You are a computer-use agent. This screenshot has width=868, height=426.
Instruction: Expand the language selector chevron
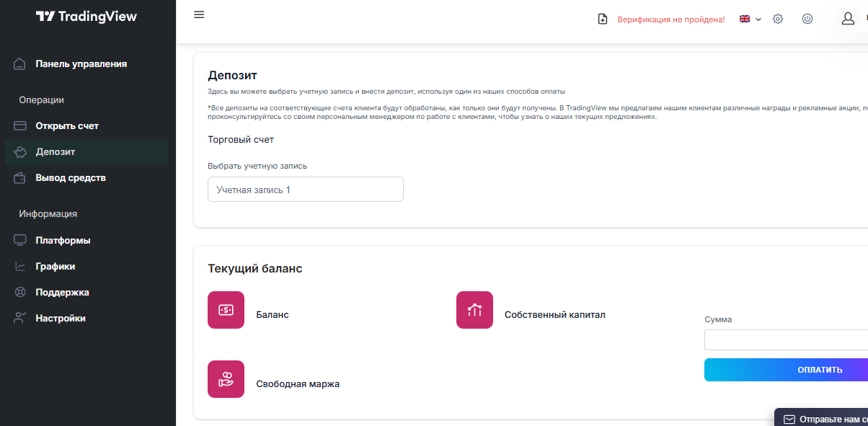(758, 19)
